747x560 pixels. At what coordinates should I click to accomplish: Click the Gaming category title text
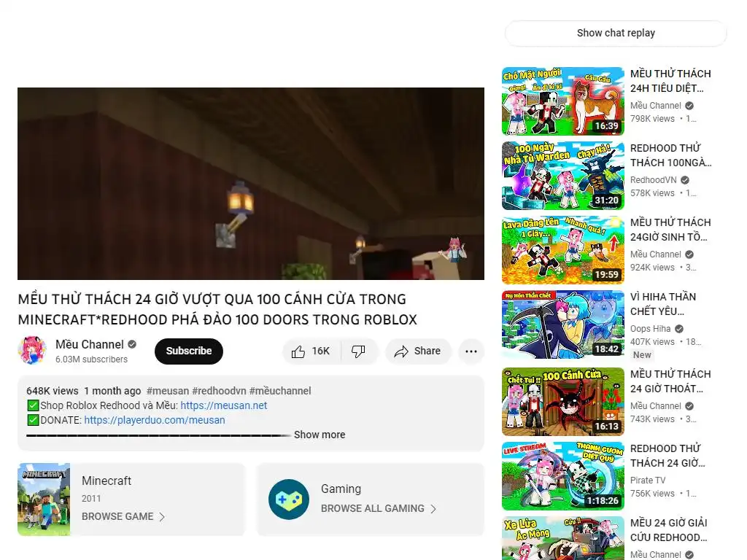(x=341, y=489)
